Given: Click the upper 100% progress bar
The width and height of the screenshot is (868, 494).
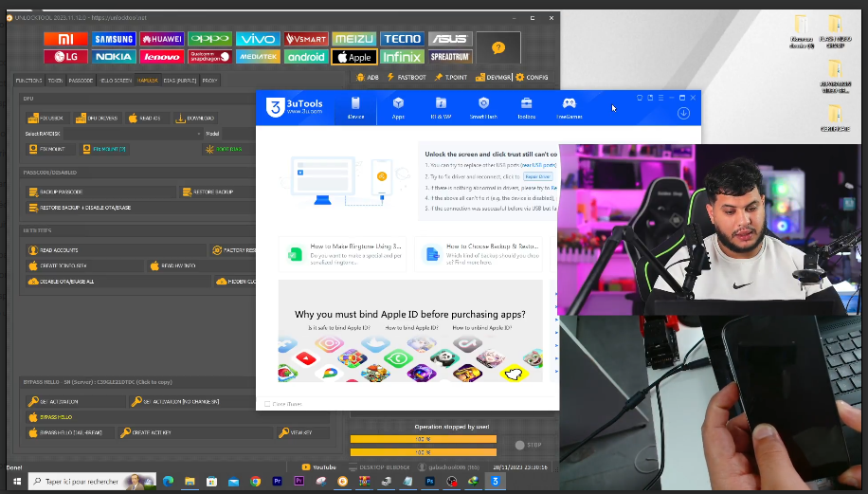Looking at the screenshot, I should click(x=424, y=439).
